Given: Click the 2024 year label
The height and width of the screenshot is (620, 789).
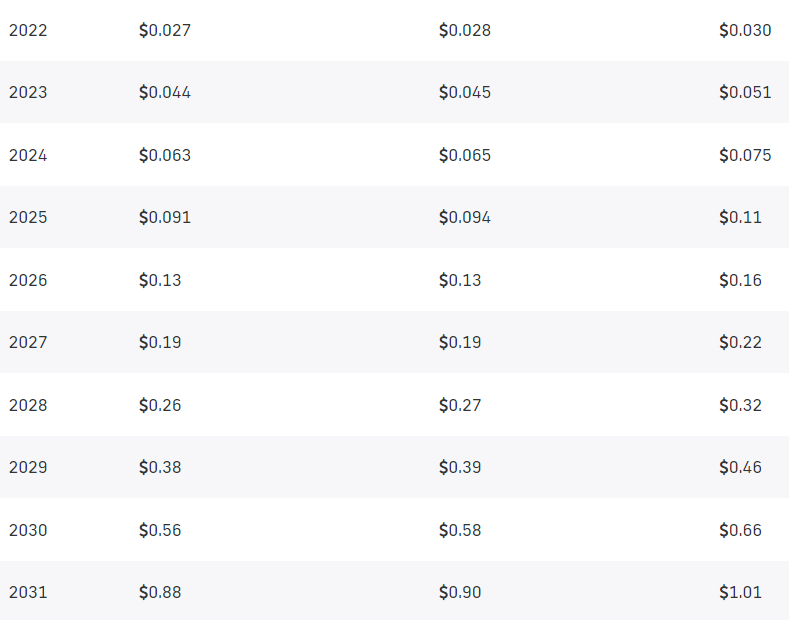Looking at the screenshot, I should coord(28,155).
